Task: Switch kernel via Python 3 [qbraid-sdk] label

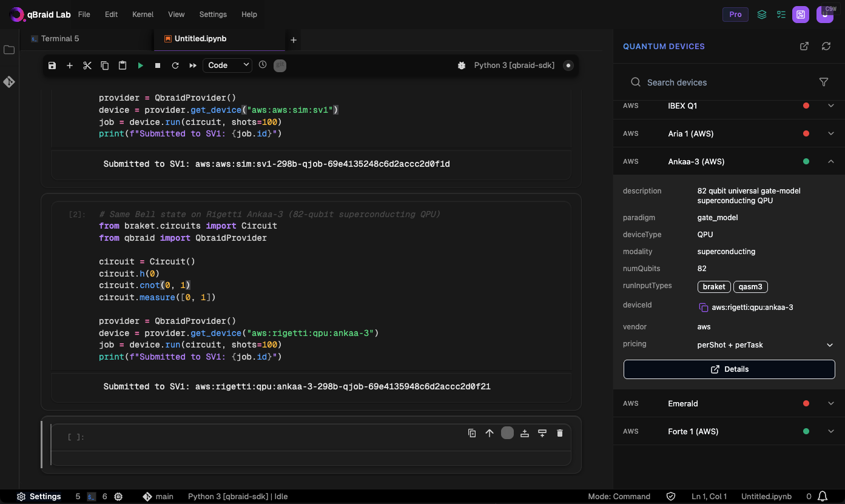Action: click(x=514, y=65)
